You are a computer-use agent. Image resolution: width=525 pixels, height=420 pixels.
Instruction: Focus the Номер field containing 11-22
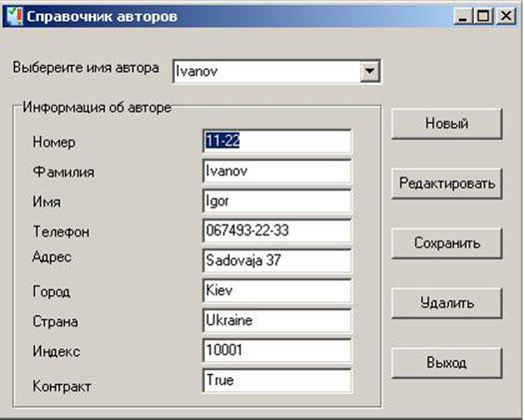(x=276, y=142)
